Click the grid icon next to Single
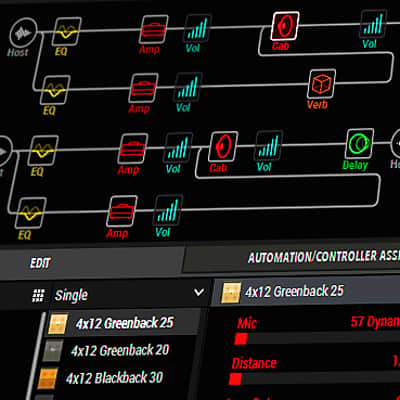The width and height of the screenshot is (400, 400). click(39, 296)
